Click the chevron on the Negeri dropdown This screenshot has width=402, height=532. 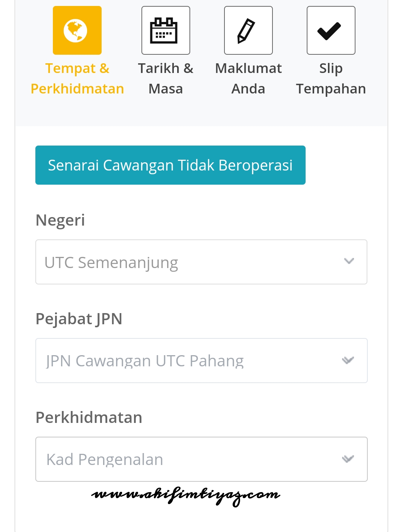coord(349,261)
